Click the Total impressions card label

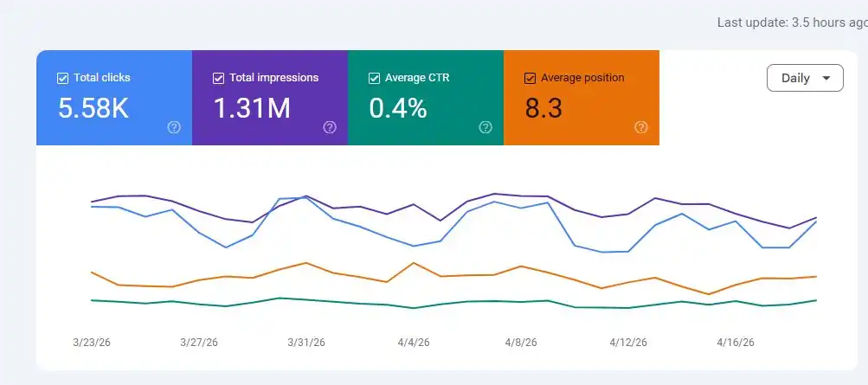coord(274,78)
